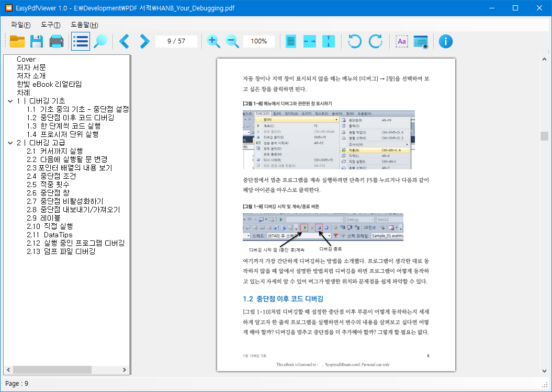Viewport: 552px width, 392px height.
Task: Open bookmark 2.9 레이블
Action: pos(43,218)
